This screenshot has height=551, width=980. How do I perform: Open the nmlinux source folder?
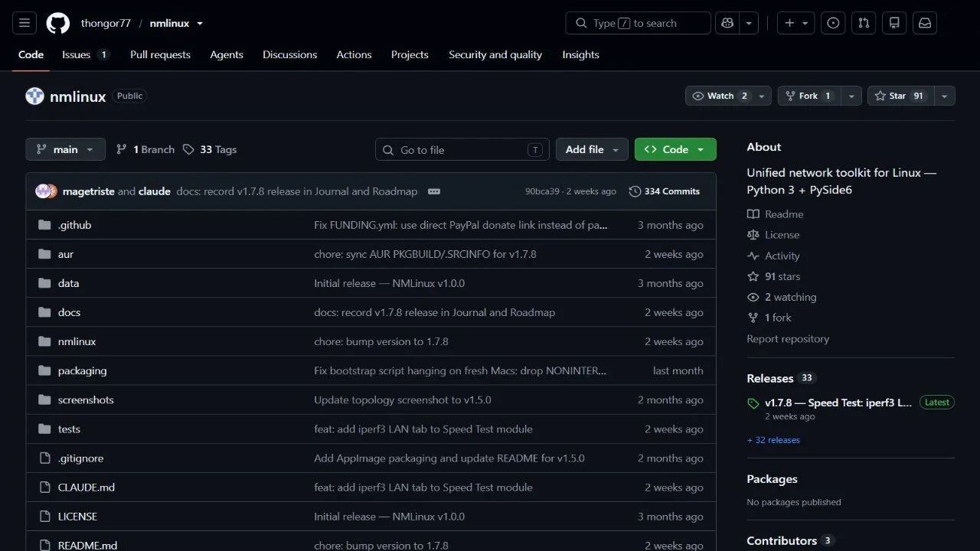tap(77, 341)
